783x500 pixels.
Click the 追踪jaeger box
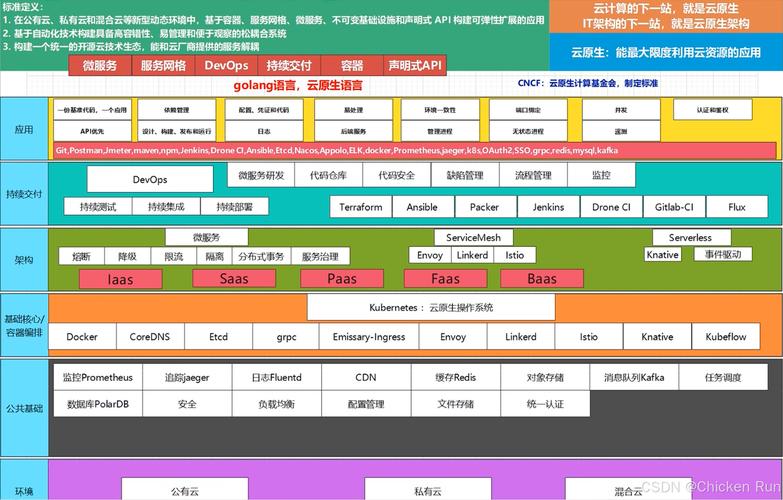pyautogui.click(x=187, y=378)
